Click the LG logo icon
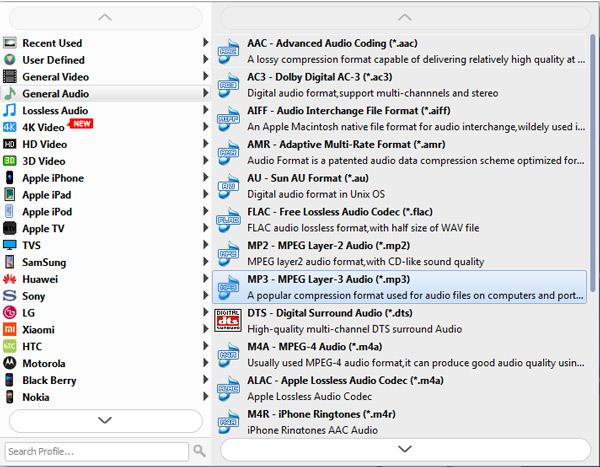 point(10,313)
